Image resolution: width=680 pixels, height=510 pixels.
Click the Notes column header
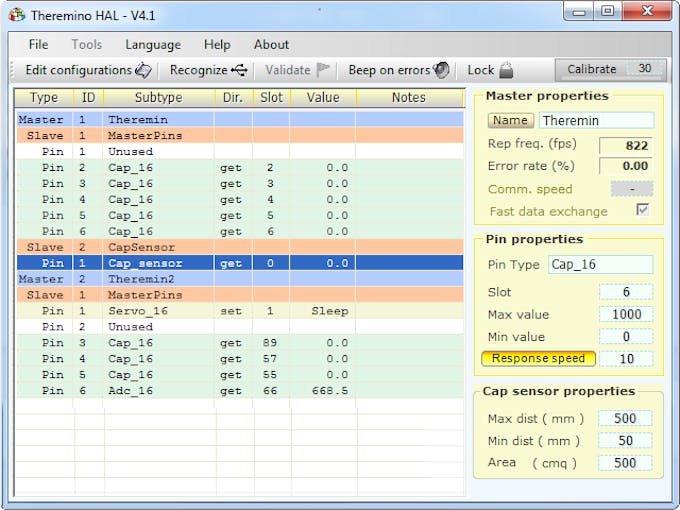(409, 98)
